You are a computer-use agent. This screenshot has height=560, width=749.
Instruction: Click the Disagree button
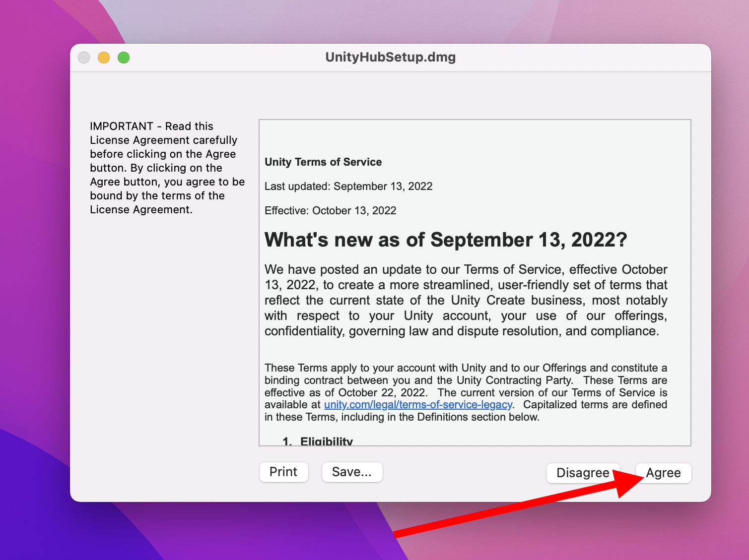(x=583, y=473)
